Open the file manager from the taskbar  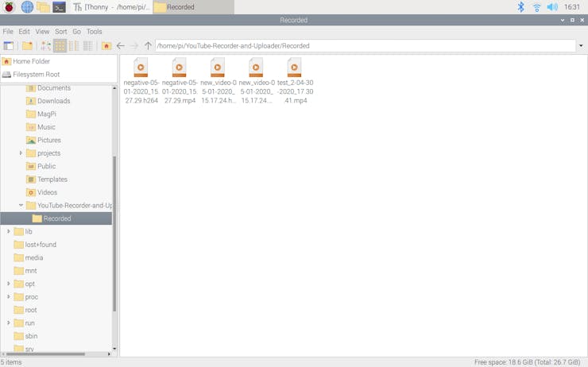coord(43,6)
